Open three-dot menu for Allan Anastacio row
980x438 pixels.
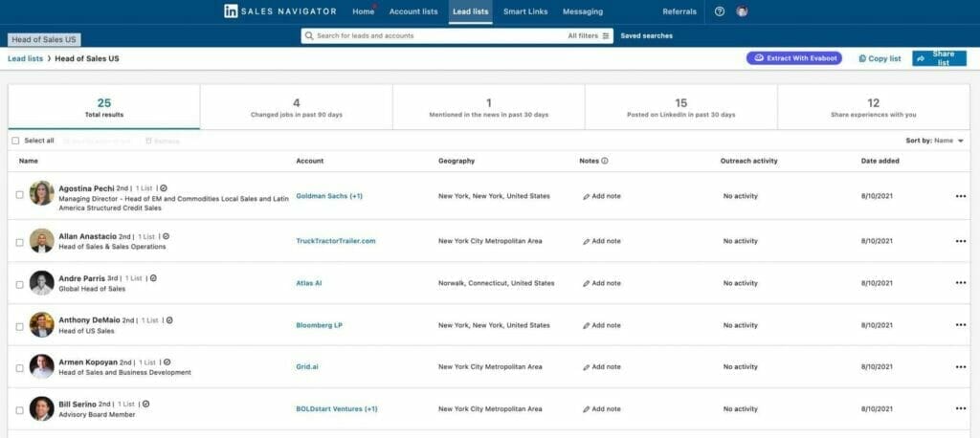(960, 241)
